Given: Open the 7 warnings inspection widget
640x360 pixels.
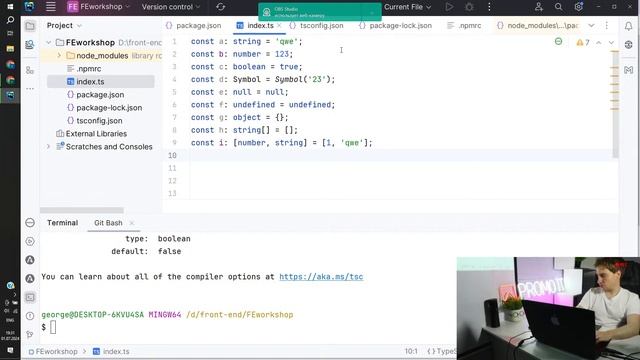Looking at the screenshot, I should 583,42.
